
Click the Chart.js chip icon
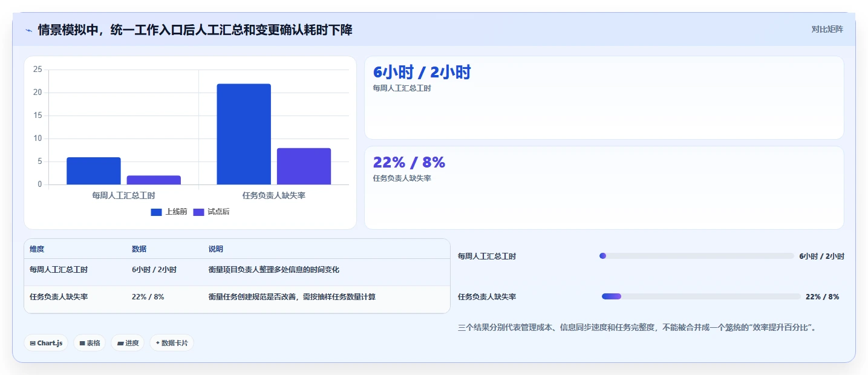(33, 343)
